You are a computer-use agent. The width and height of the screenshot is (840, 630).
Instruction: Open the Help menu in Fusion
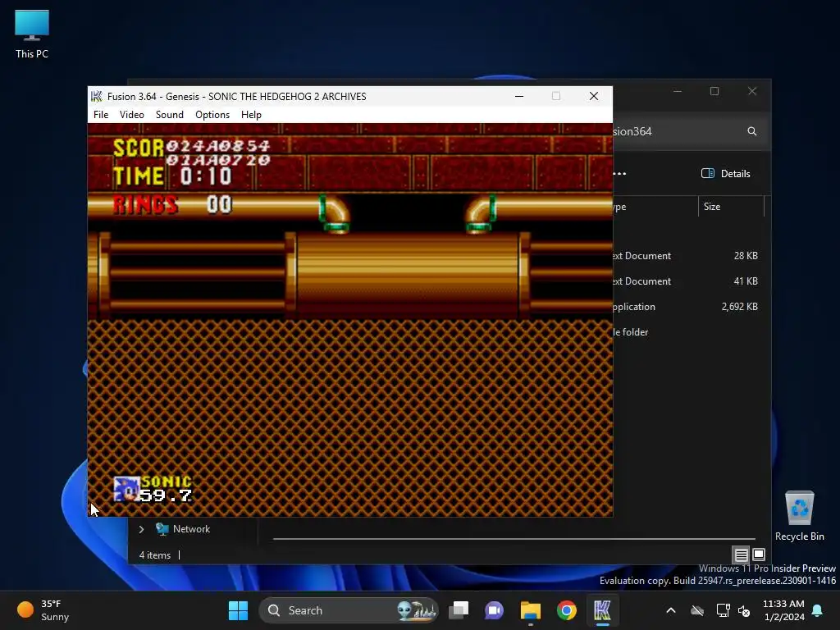pos(251,115)
